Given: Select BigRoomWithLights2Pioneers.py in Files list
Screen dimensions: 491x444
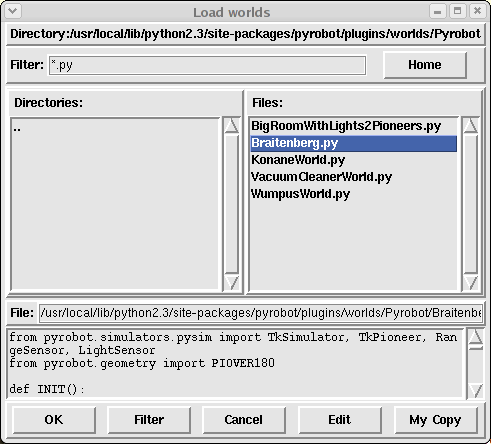Looking at the screenshot, I should point(353,126).
